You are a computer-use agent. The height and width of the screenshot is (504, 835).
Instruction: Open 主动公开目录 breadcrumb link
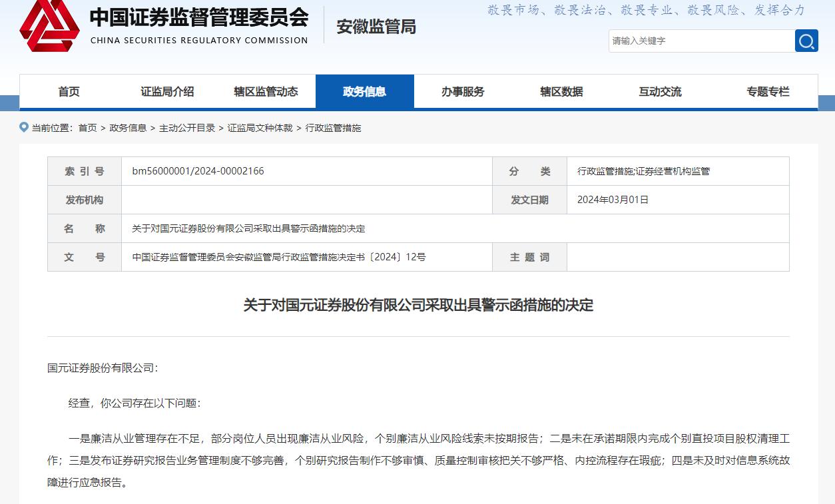coord(187,128)
